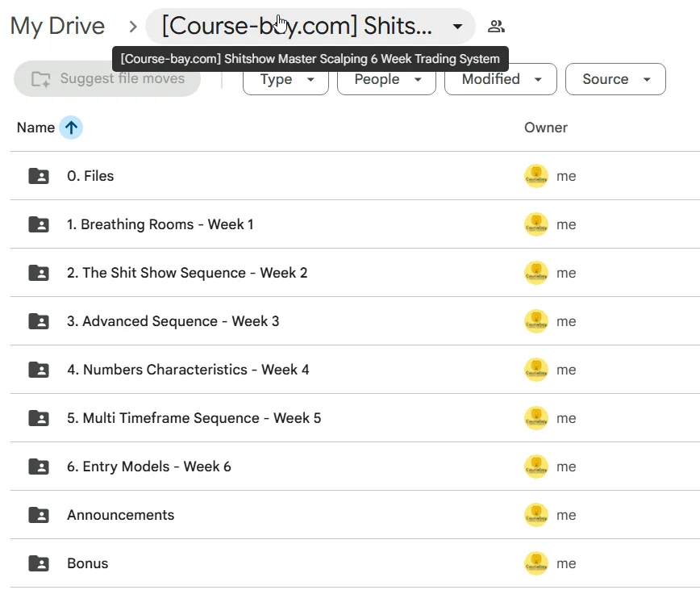The image size is (700, 590).
Task: Select the Bonus folder name
Action: [87, 563]
